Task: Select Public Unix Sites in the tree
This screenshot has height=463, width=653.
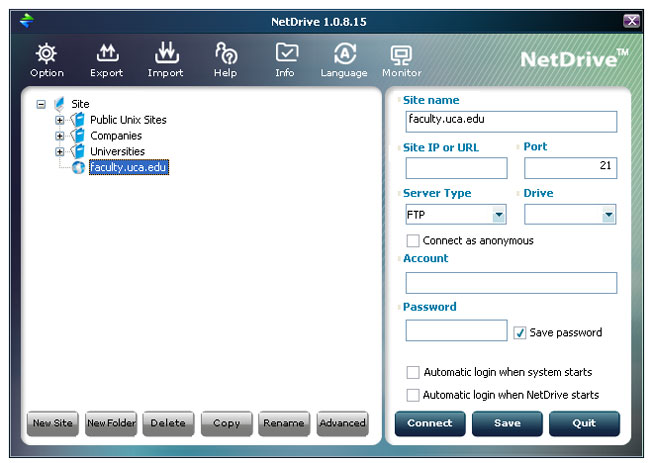Action: (x=128, y=120)
